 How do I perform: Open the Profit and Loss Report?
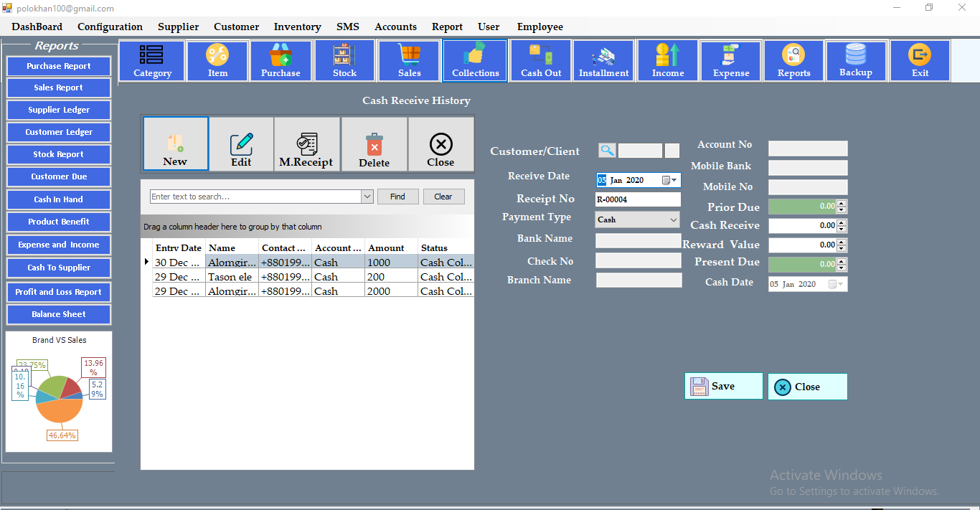[x=58, y=291]
